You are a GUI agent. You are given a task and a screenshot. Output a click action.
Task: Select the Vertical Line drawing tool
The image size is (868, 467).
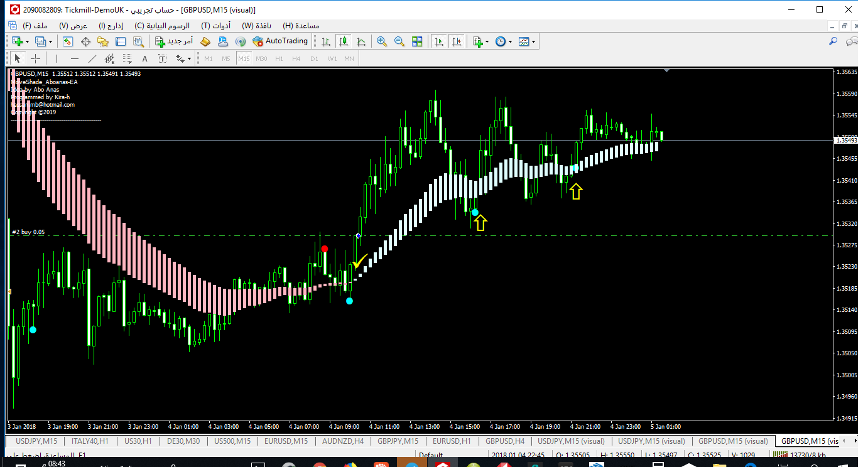coord(57,58)
